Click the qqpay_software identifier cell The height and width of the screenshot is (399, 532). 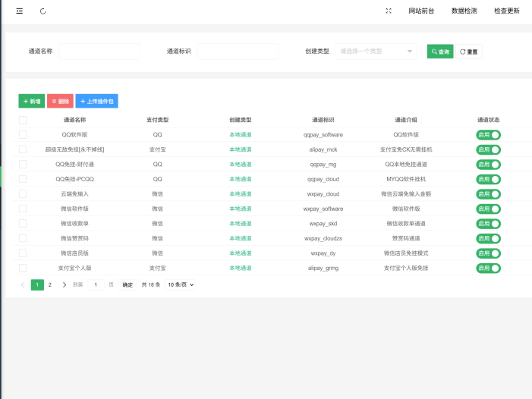[x=323, y=134]
